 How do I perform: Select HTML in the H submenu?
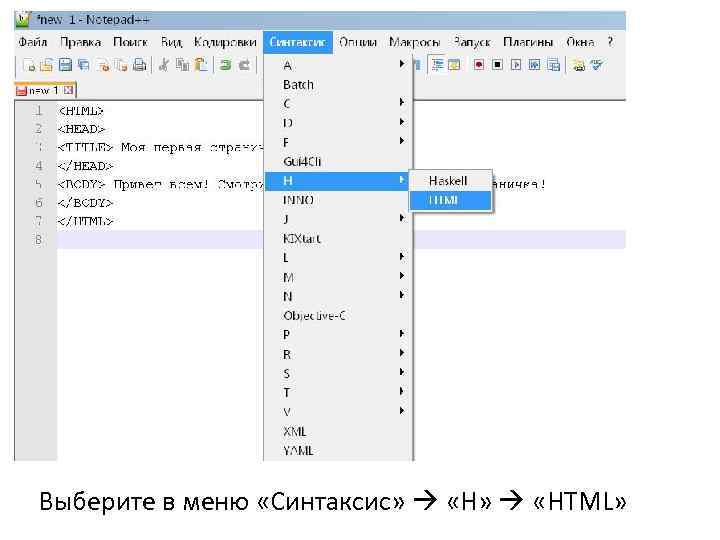(x=450, y=201)
